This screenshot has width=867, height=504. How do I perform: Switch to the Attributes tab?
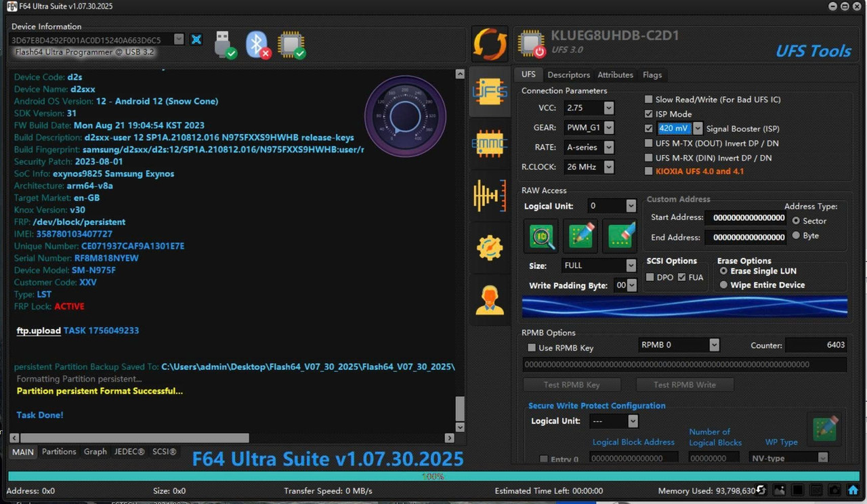tap(615, 75)
